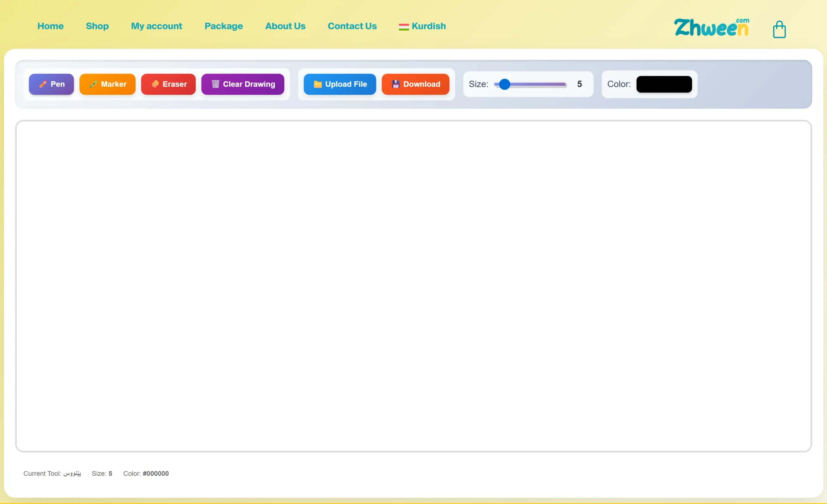Open the Upload File folder button
Viewport: 827px width, 504px height.
point(340,84)
